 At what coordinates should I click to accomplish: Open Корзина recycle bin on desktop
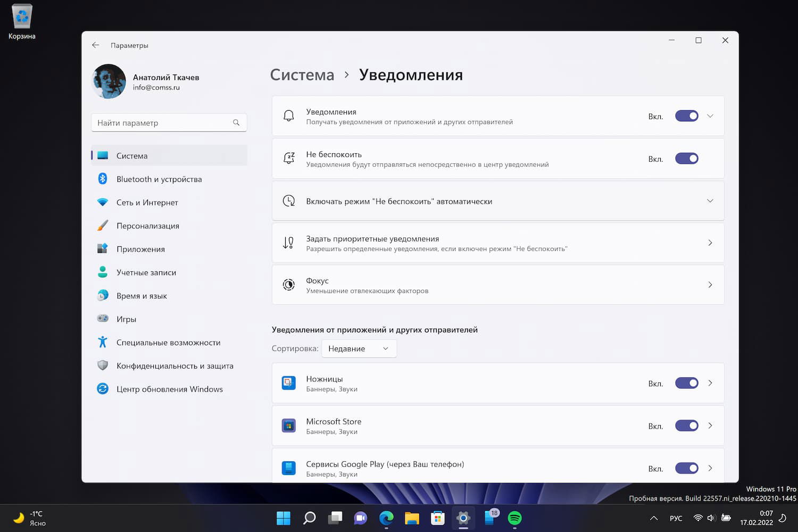pyautogui.click(x=22, y=22)
